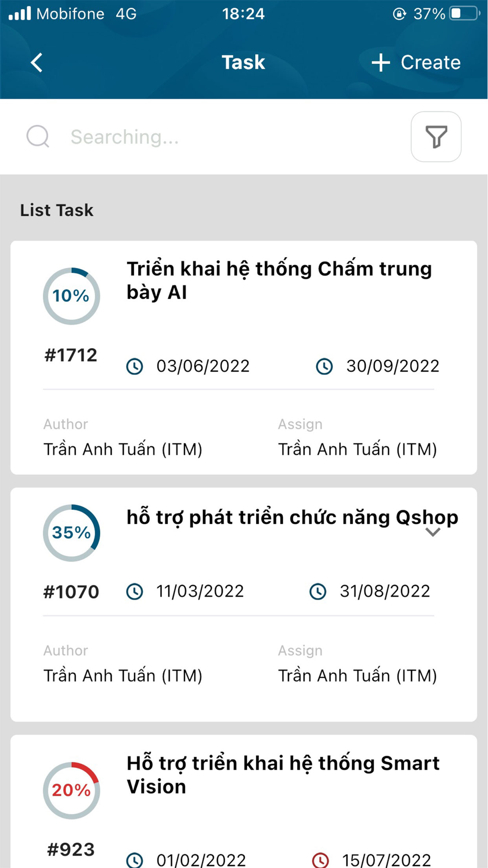
Task: Tap clock icon beside 31/08/2022
Action: coord(318,592)
